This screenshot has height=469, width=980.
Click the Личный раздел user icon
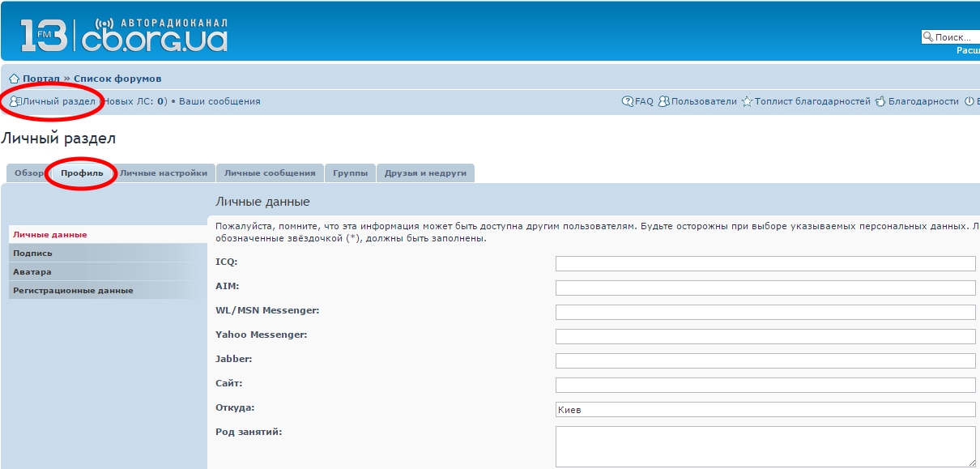tap(15, 101)
